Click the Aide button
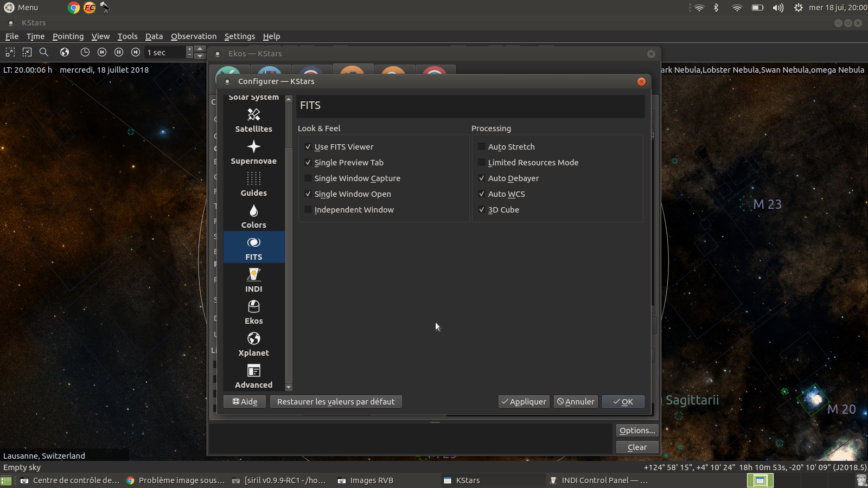The height and width of the screenshot is (488, 868). 245,402
